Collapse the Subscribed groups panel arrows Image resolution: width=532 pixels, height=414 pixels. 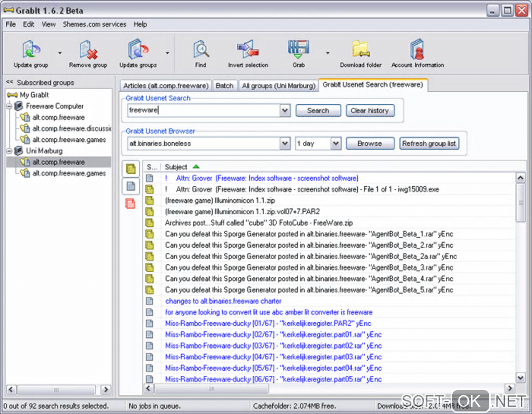(9, 82)
